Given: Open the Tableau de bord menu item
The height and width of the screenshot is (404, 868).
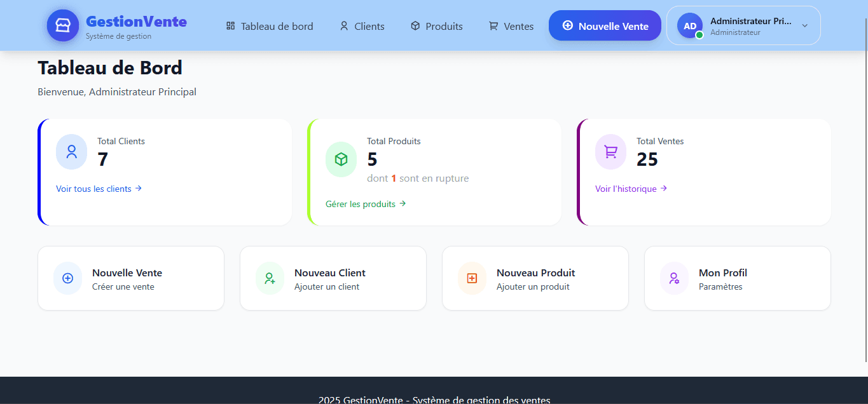Looking at the screenshot, I should tap(270, 26).
